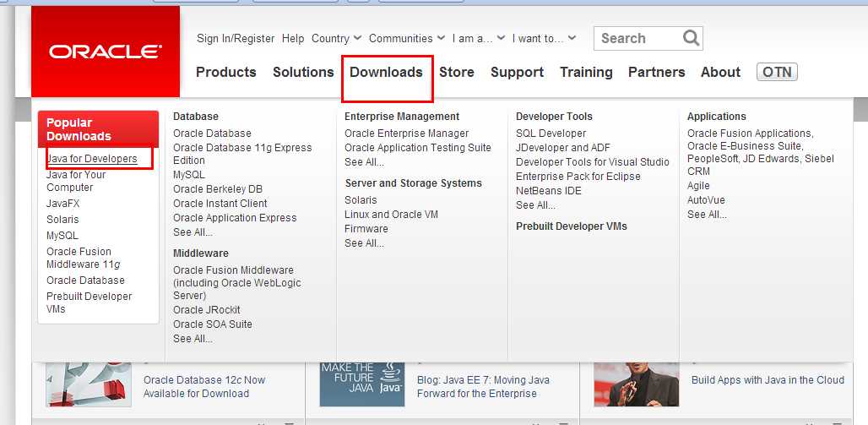Viewport: 868px width, 425px height.
Task: Click the Make the Future Java thumbnail
Action: coord(362,384)
